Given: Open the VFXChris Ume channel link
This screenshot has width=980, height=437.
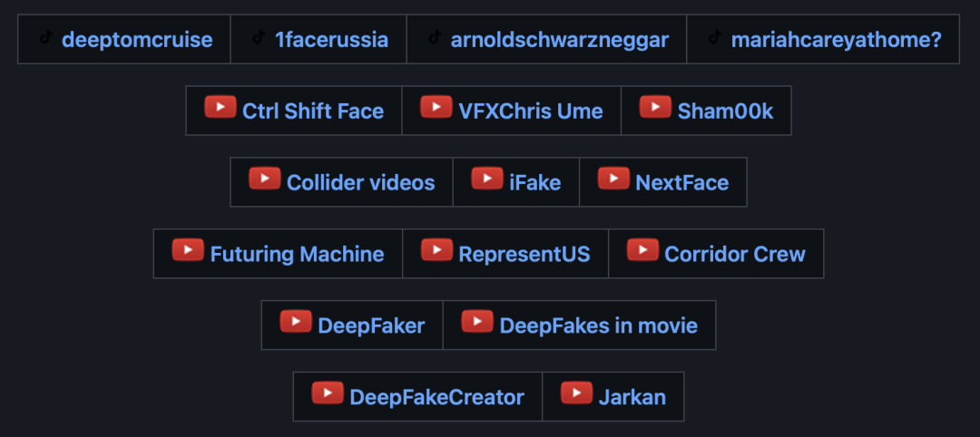Looking at the screenshot, I should 531,112.
